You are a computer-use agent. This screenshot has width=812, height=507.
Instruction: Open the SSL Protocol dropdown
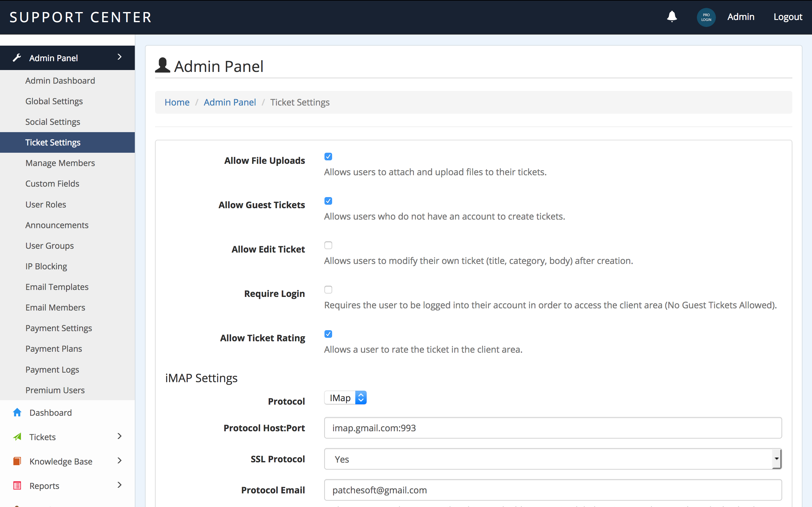pos(552,459)
